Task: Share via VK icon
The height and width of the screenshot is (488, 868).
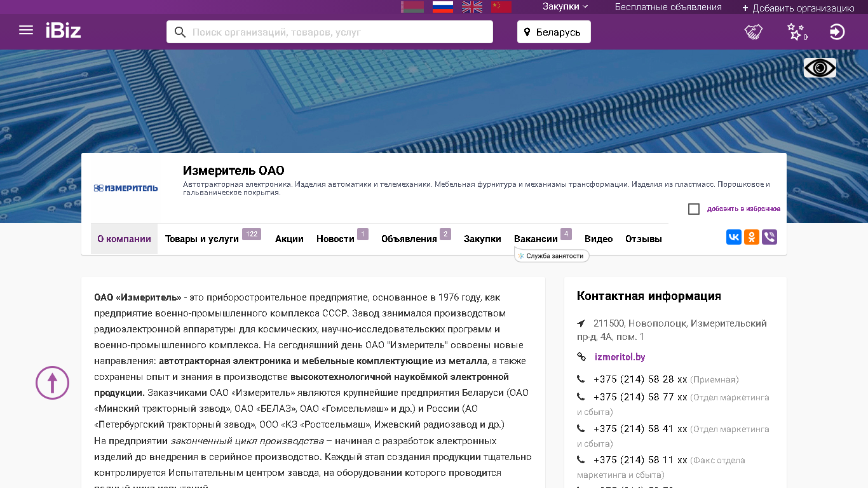Action: coord(734,237)
